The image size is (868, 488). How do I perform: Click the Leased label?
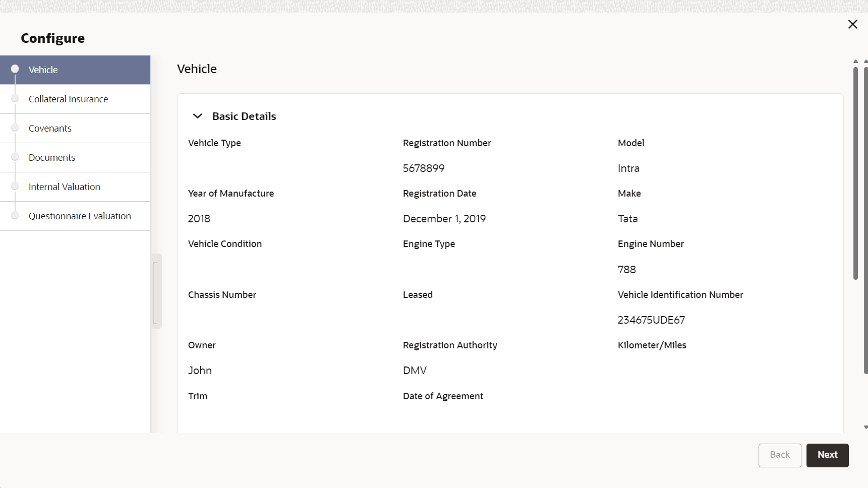(418, 295)
